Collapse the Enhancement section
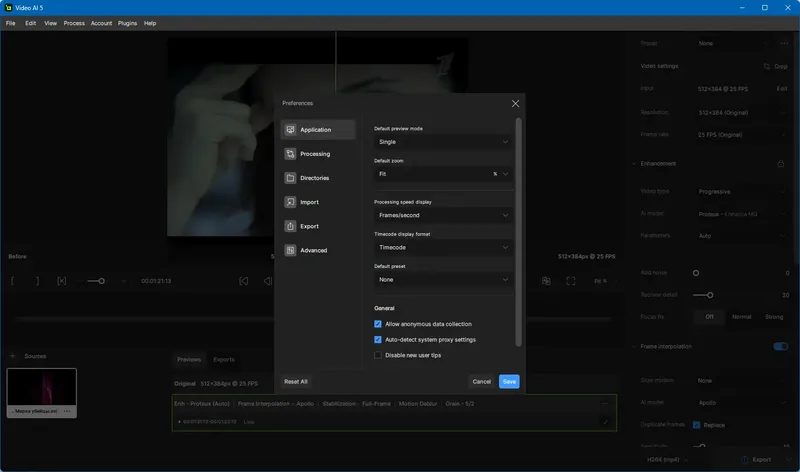This screenshot has height=472, width=800. tap(634, 164)
